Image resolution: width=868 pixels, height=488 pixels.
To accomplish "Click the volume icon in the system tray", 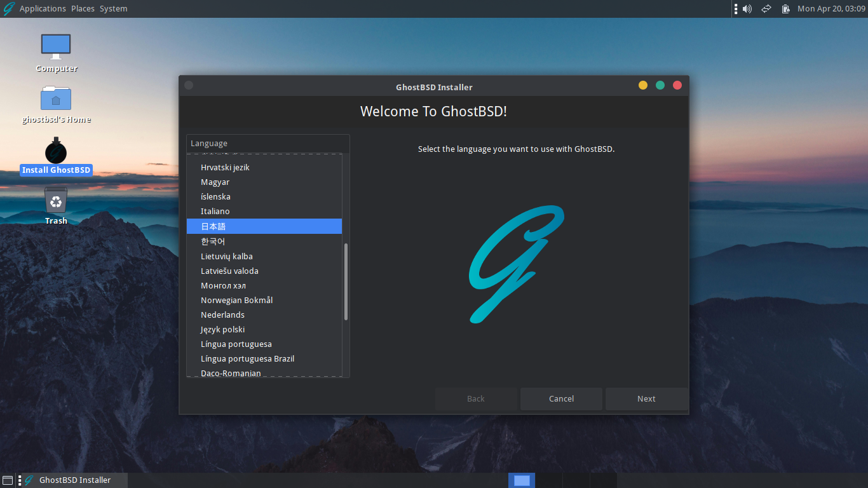I will [747, 8].
